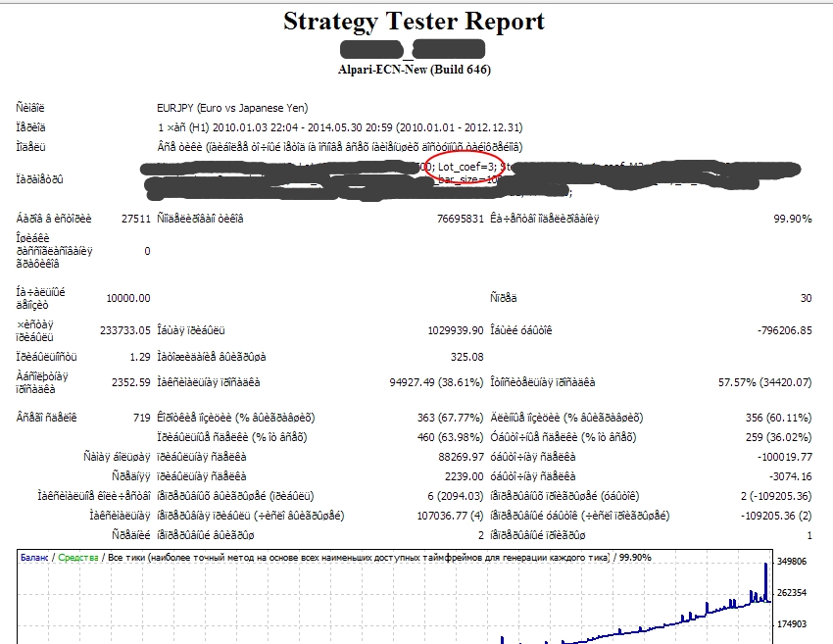Select the bars in test value 27511
This screenshot has height=644, width=833.
136,219
